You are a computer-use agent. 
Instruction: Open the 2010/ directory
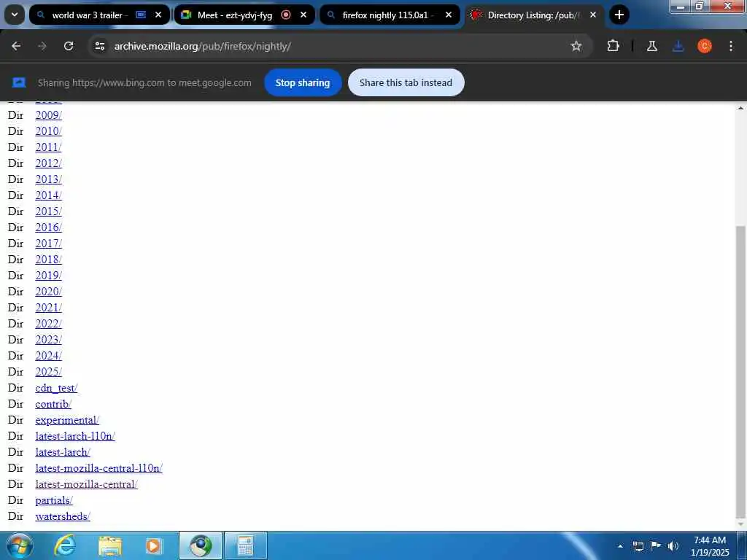pyautogui.click(x=49, y=131)
